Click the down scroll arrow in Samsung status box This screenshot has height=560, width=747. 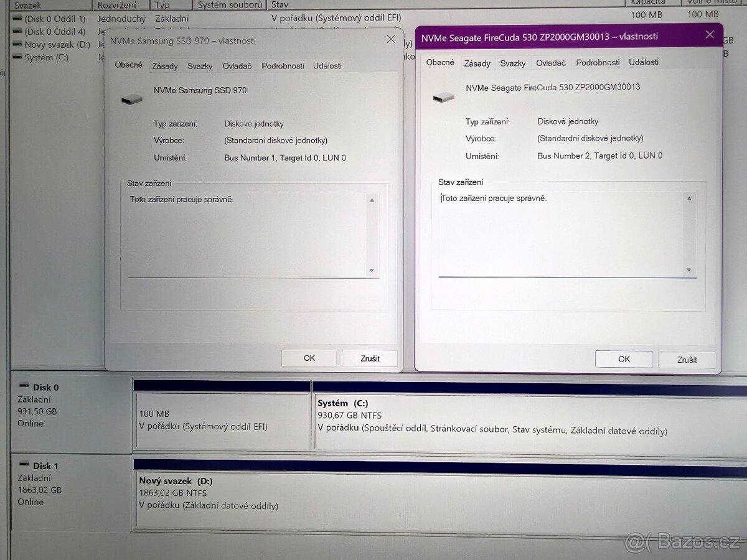point(372,270)
